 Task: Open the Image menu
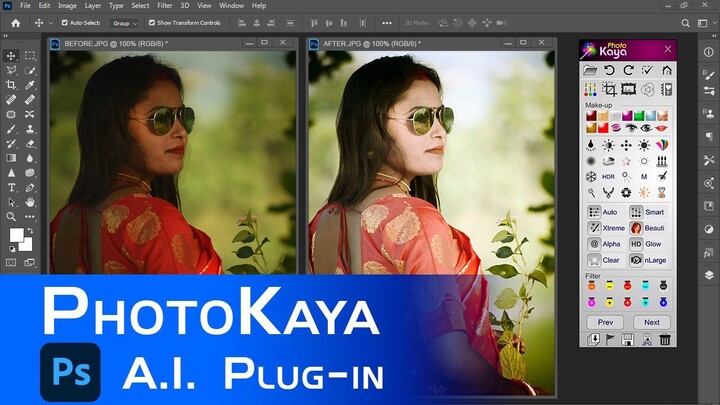[x=67, y=6]
